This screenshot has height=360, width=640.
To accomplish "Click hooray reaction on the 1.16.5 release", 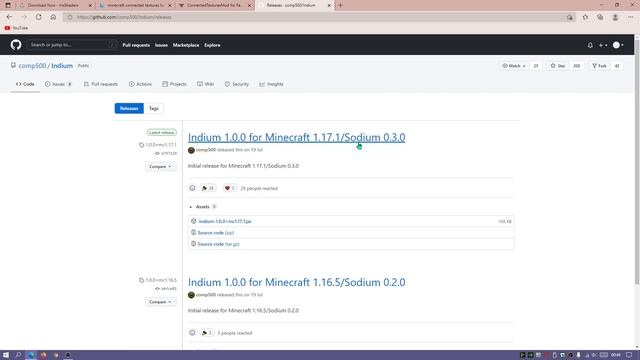I will click(207, 333).
